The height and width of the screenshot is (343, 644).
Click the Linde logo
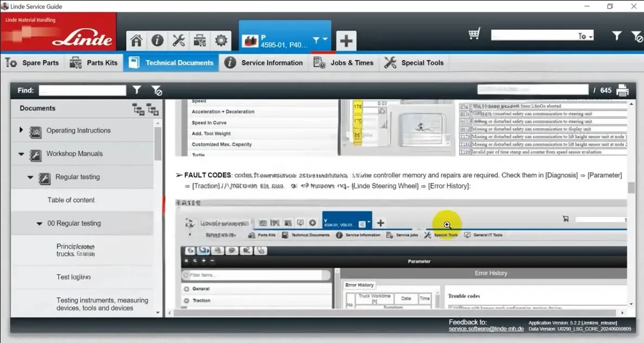point(82,39)
